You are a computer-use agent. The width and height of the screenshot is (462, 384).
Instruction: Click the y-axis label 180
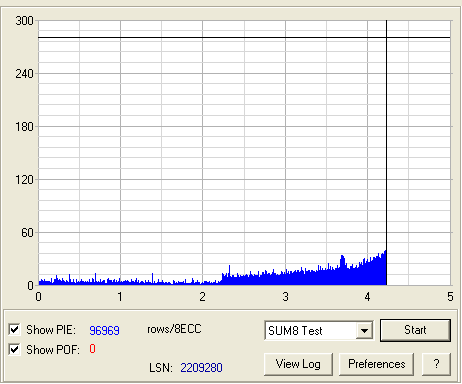coord(24,127)
